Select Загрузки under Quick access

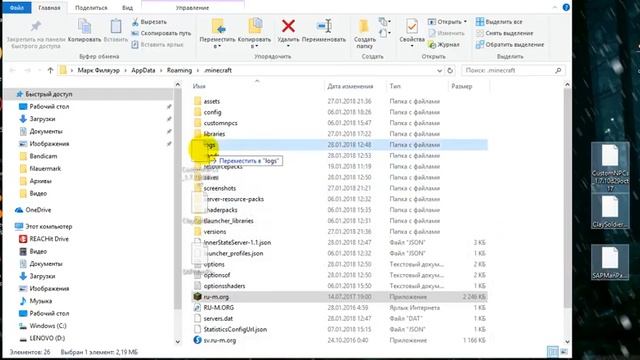[42, 119]
